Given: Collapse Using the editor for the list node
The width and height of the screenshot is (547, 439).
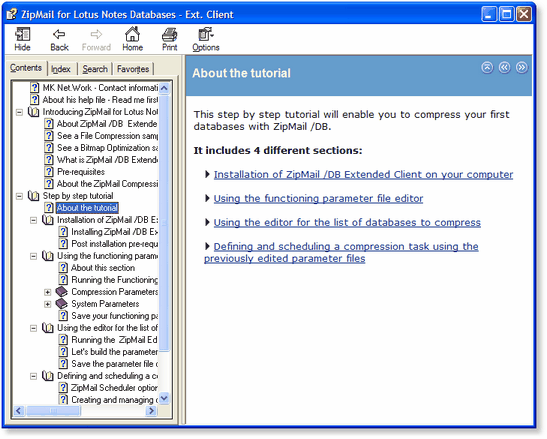Looking at the screenshot, I should point(33,328).
